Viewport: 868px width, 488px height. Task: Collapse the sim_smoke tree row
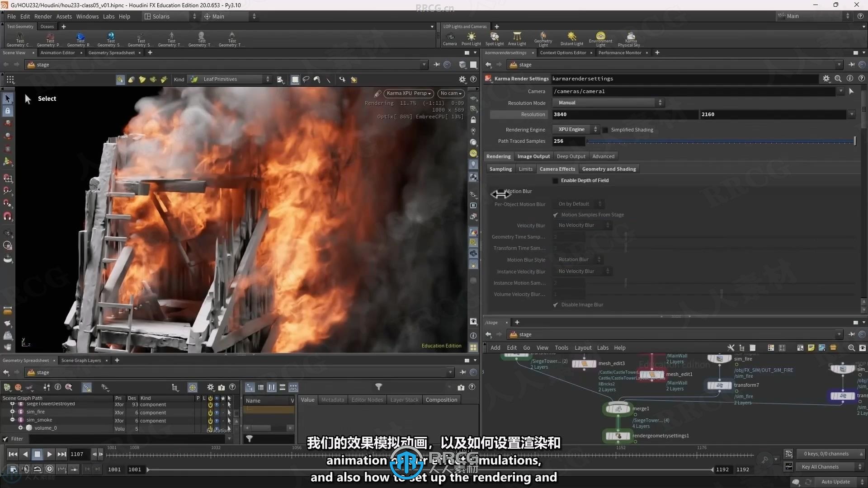(x=13, y=420)
